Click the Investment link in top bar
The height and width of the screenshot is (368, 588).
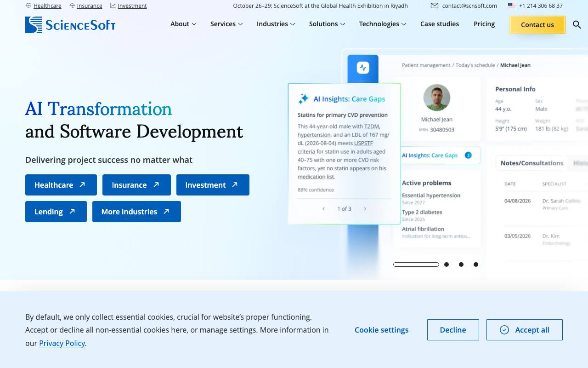132,6
